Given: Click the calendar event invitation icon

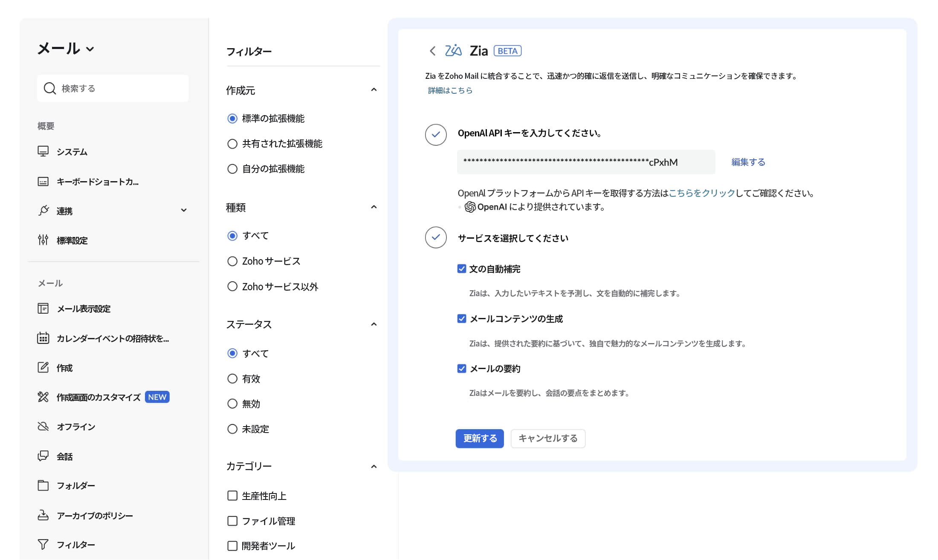Looking at the screenshot, I should click(x=43, y=338).
